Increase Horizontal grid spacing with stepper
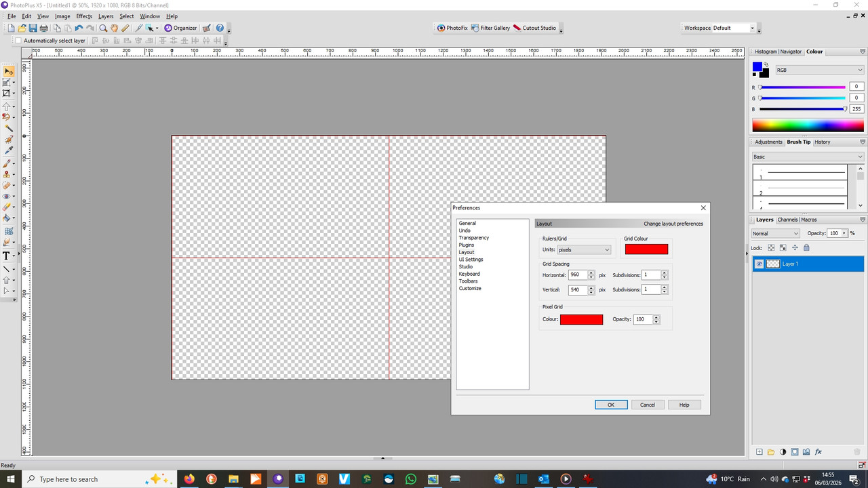This screenshot has height=488, width=868. (591, 273)
